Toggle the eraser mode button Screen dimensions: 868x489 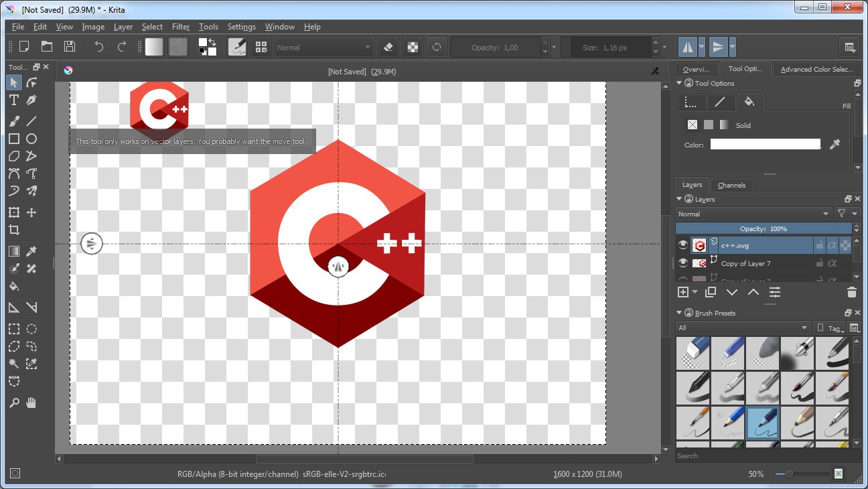[388, 47]
